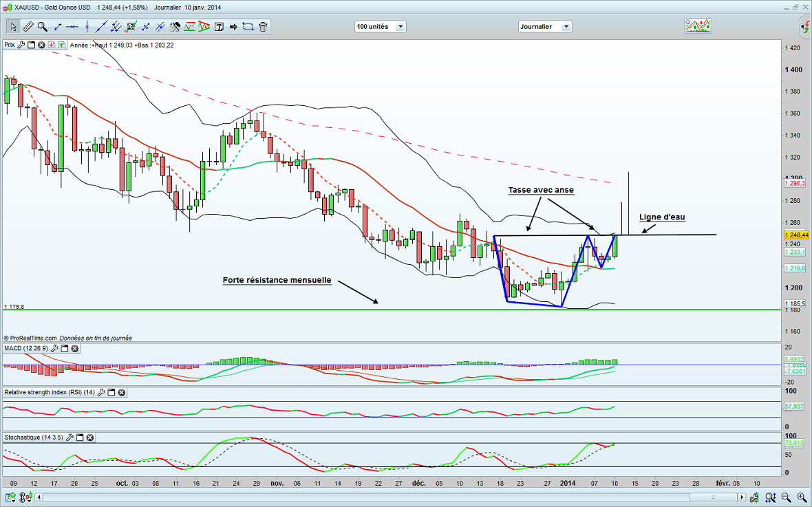Viewport: 812px width, 507px height.
Task: Remove the Relative strength index panel
Action: pos(121,393)
